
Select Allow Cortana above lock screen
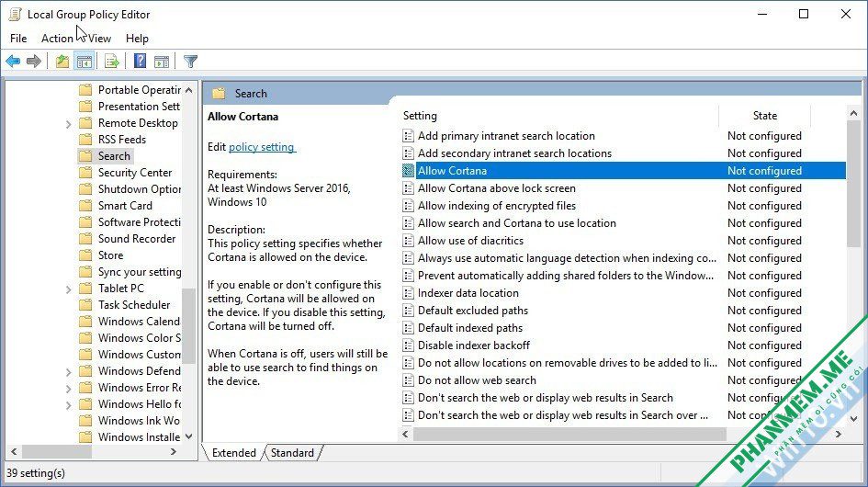(497, 188)
